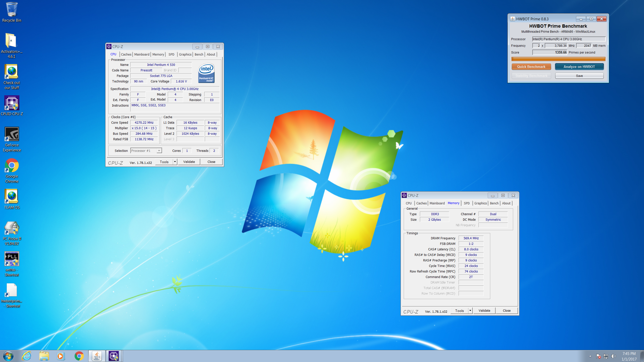Click the Save button in HWBOT Prime
This screenshot has height=362, width=644.
coord(579,76)
